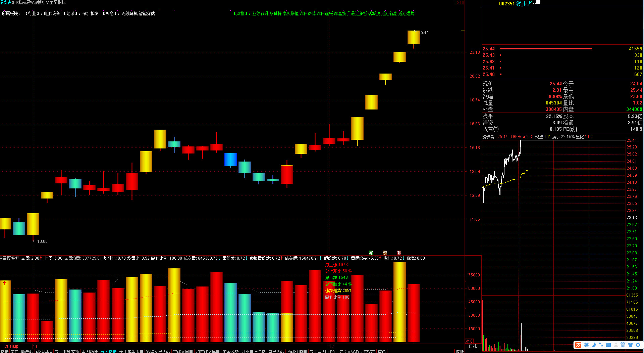Click the split-panel icon at chart top right
The height and width of the screenshot is (353, 644).
click(463, 3)
